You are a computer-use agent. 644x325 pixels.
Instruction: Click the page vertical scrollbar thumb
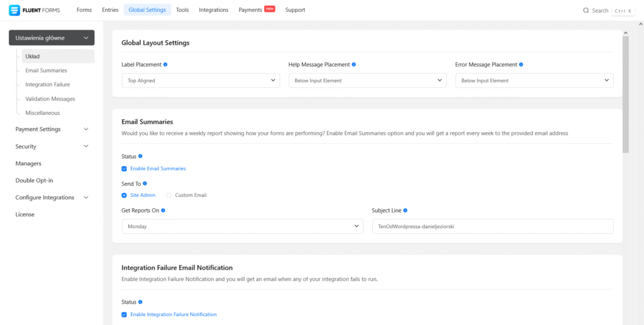click(x=626, y=94)
